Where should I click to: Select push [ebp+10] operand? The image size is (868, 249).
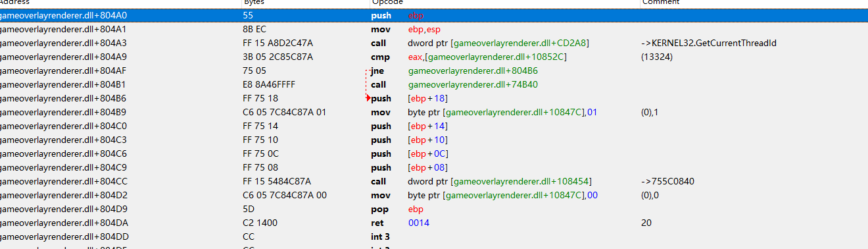click(428, 140)
